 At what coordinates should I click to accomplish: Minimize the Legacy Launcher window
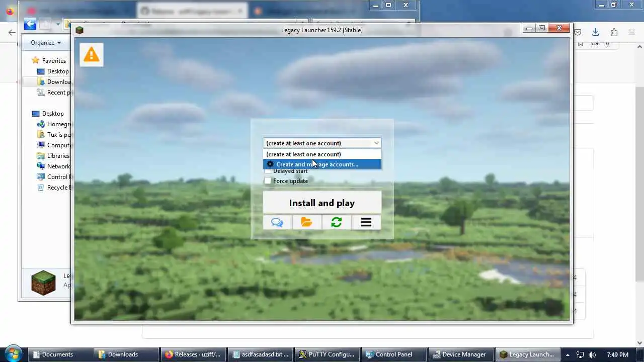529,28
